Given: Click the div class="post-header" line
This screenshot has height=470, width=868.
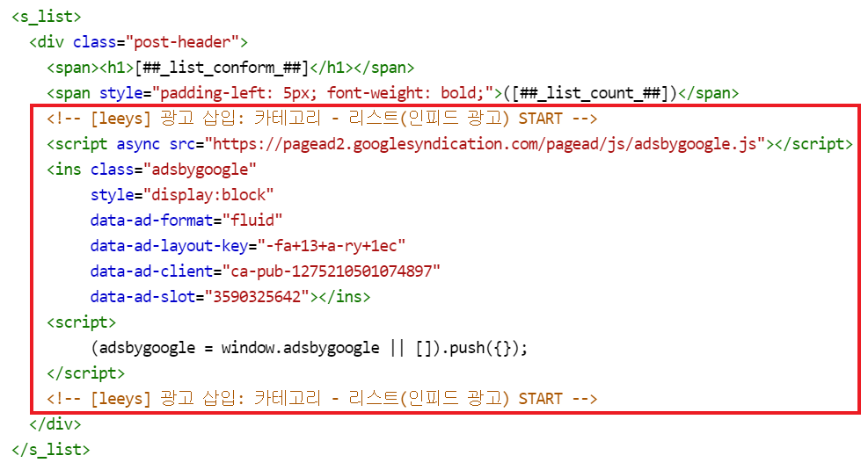Looking at the screenshot, I should tap(138, 42).
